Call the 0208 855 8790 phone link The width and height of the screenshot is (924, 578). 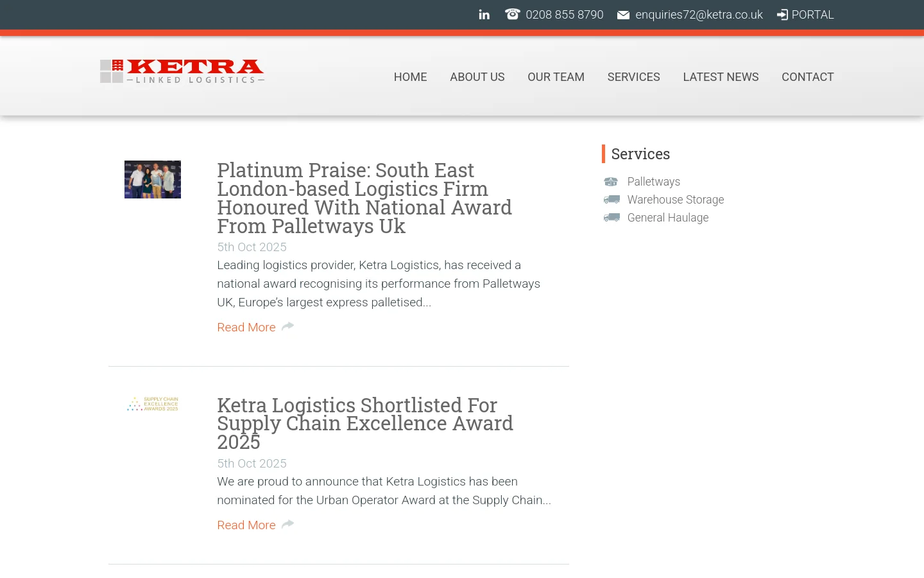click(x=565, y=15)
